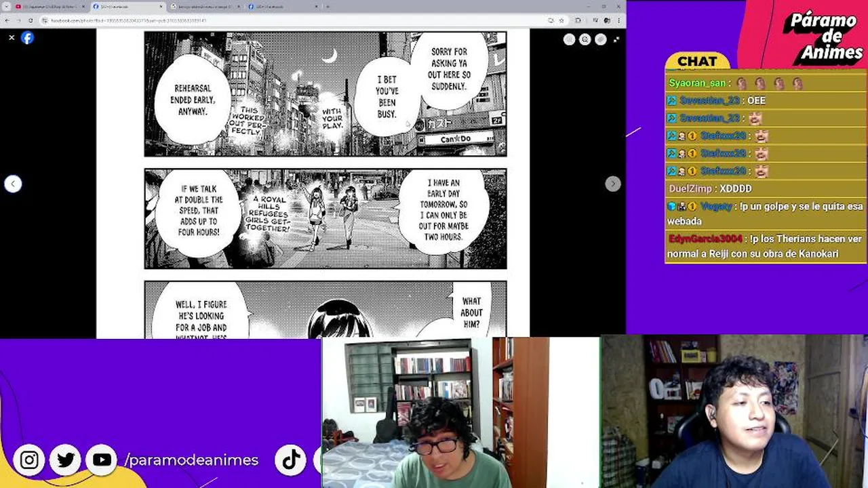Image resolution: width=868 pixels, height=488 pixels.
Task: Click the XDDDD chat message
Action: tap(736, 188)
